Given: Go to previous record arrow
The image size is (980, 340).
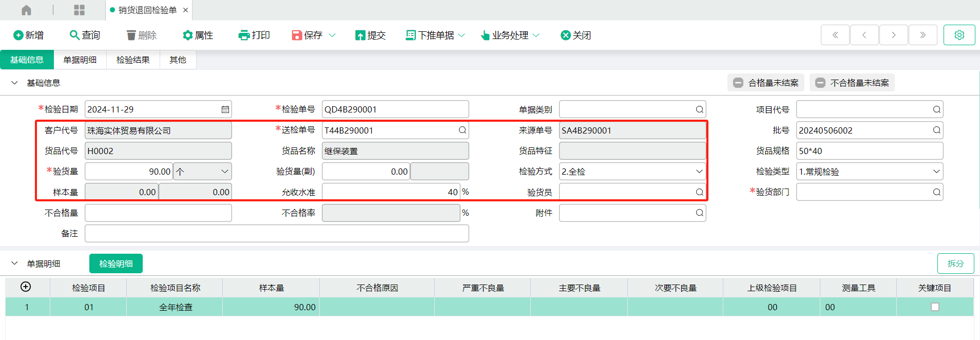Looking at the screenshot, I should coord(864,35).
